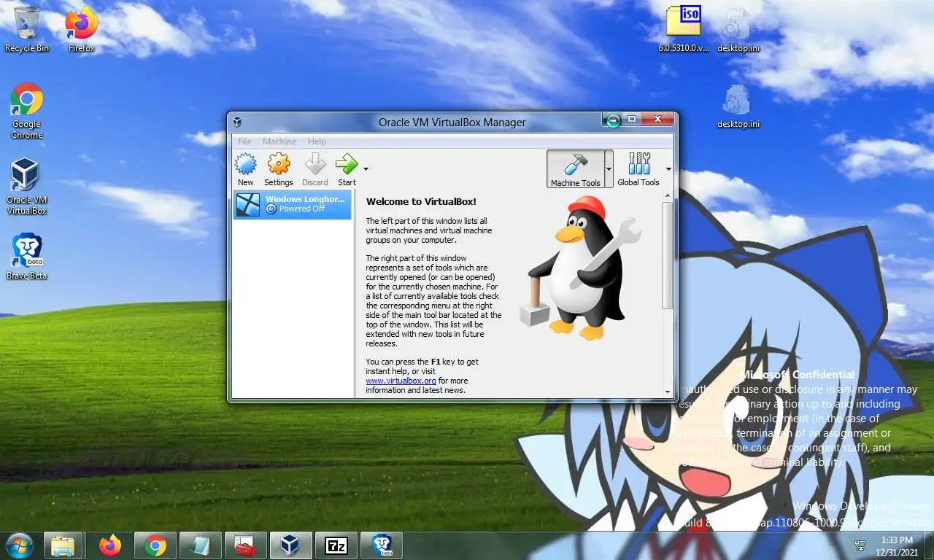The height and width of the screenshot is (560, 934).
Task: Minimize the VirtualBox Manager window
Action: point(613,120)
